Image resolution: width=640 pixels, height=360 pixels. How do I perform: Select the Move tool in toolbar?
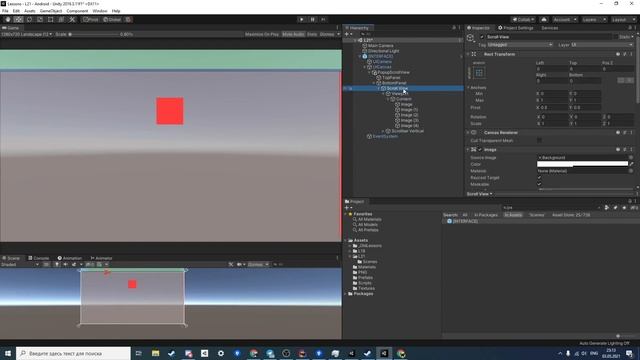[18, 20]
